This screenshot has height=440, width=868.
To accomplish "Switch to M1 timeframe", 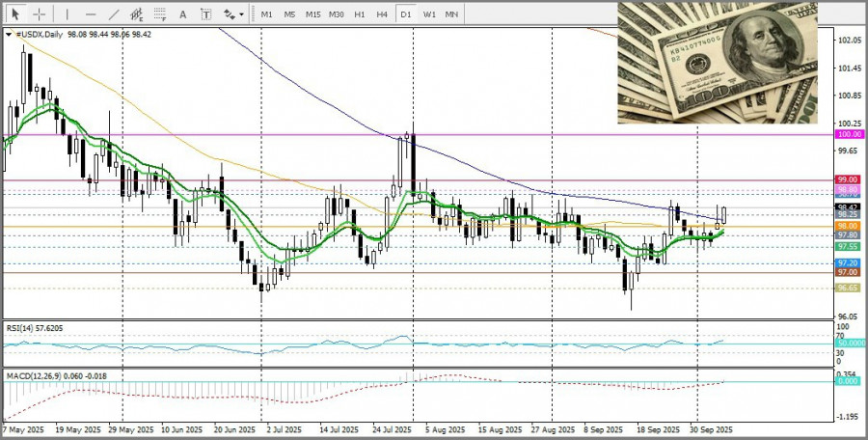I will click(266, 14).
